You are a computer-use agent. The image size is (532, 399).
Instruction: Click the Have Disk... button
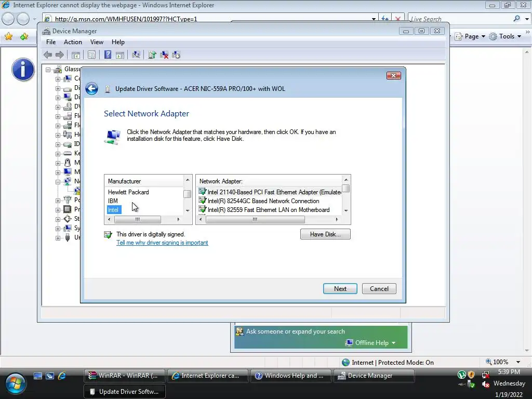point(325,234)
